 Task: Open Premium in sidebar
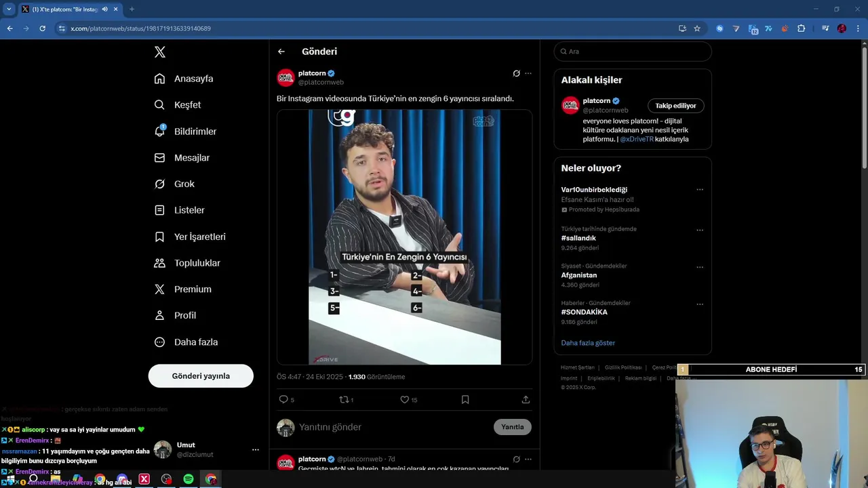coord(182,289)
